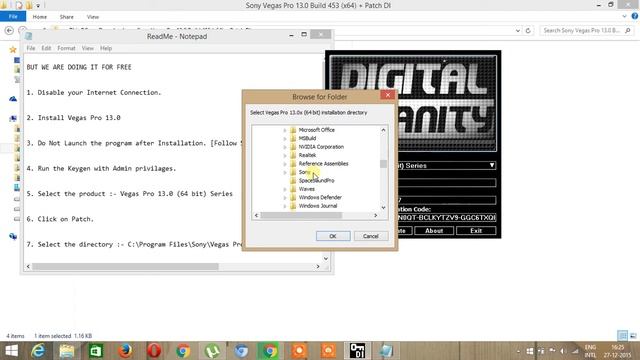Open the Windows Start button
The image size is (640, 360).
click(x=11, y=351)
